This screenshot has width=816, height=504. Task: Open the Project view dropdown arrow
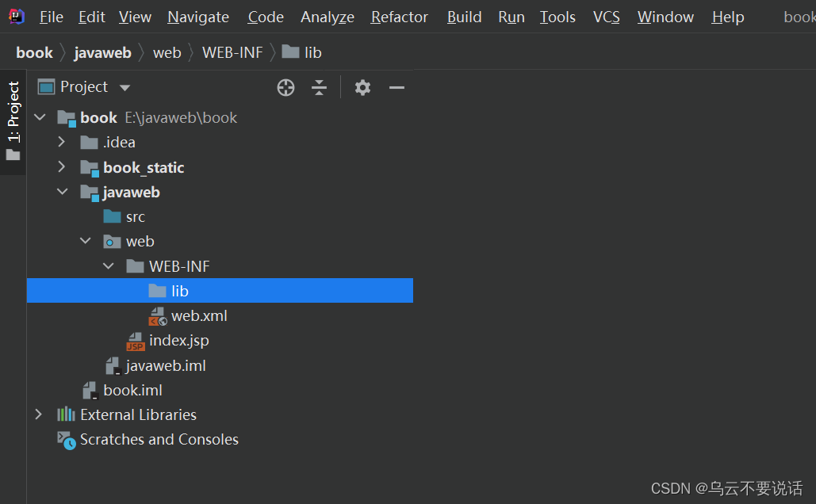point(125,88)
